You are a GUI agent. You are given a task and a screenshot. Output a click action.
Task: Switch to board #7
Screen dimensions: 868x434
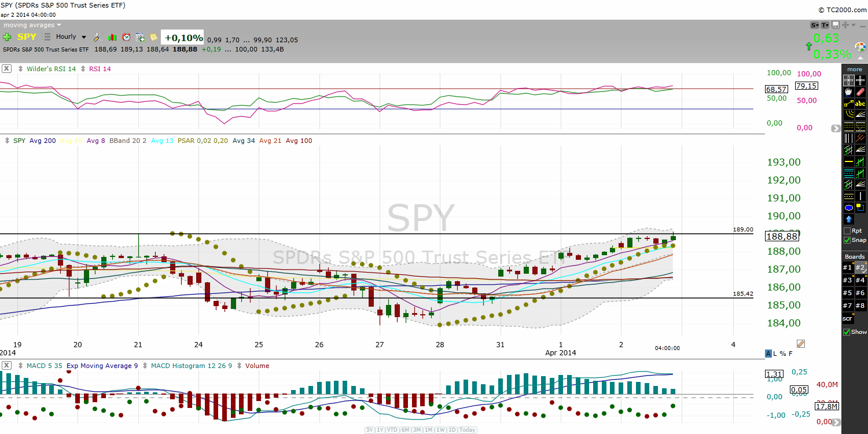point(848,306)
